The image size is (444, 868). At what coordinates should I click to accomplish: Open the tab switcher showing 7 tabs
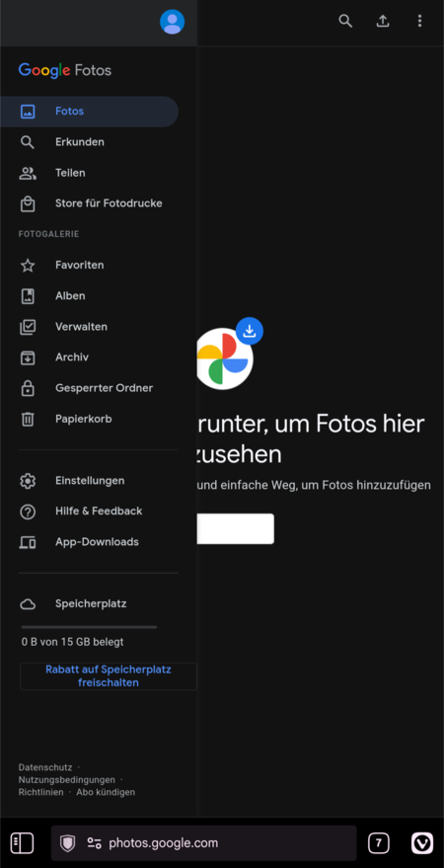pyautogui.click(x=379, y=843)
